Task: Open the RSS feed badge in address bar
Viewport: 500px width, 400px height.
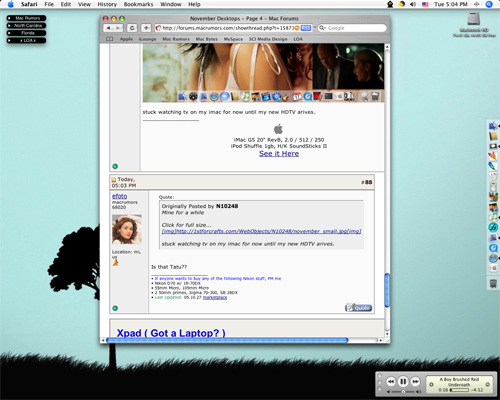Action: [306, 28]
